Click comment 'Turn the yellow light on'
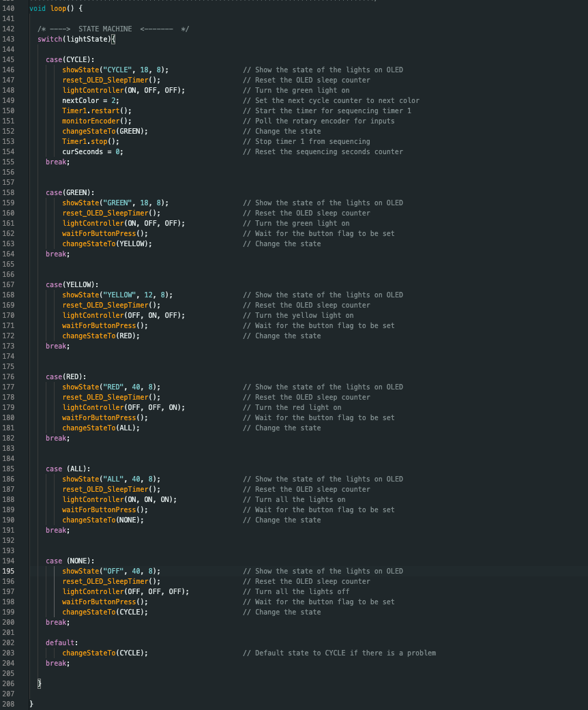Screen dimensions: 588x710 pos(299,316)
